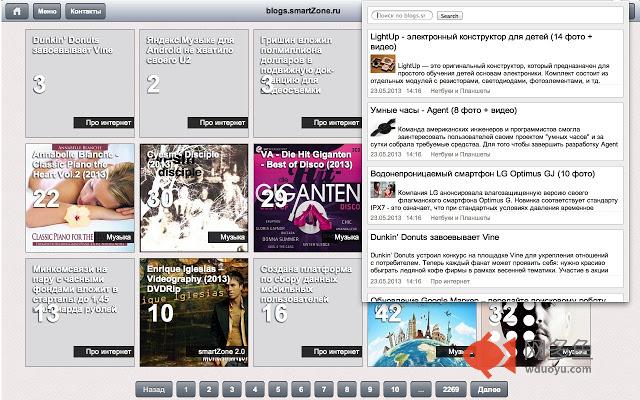Open the LightUp constructor article title
The image size is (640, 400).
(481, 41)
